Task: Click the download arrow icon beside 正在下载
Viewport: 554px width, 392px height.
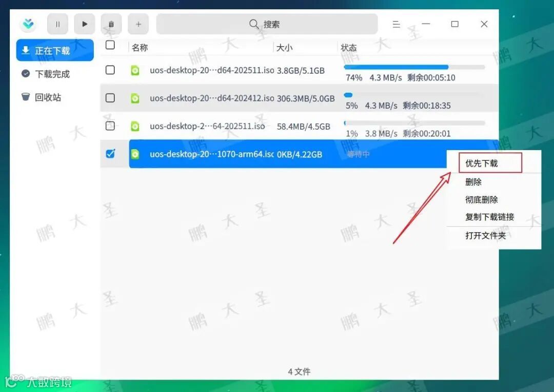Action: click(x=26, y=50)
